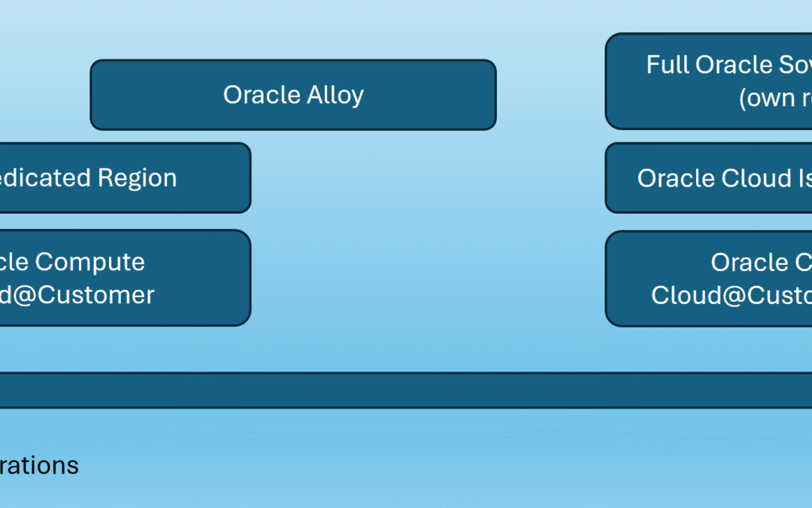Viewport: 812px width, 508px height.
Task: Select the Oracle Compute Cloud@Customer box
Action: 126,278
